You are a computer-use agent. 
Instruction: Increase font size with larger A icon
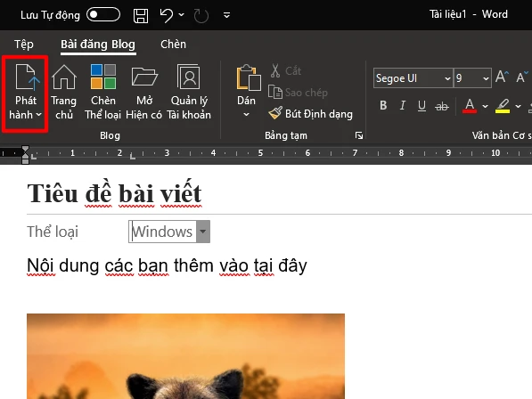click(x=502, y=77)
